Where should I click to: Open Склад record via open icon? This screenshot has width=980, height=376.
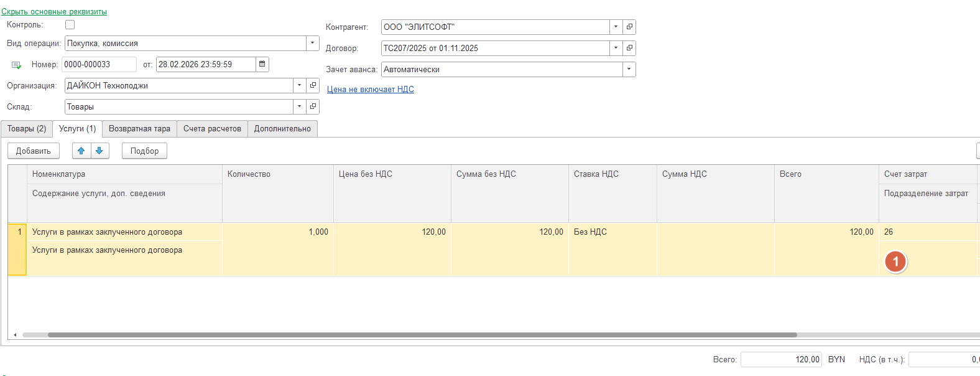click(313, 106)
